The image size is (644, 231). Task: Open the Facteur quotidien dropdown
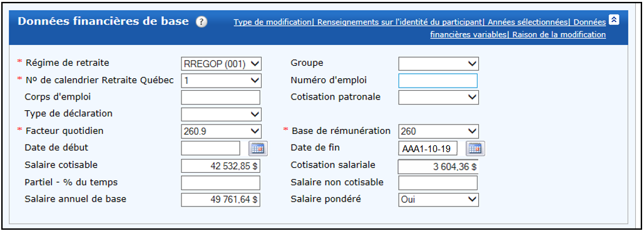pyautogui.click(x=221, y=131)
